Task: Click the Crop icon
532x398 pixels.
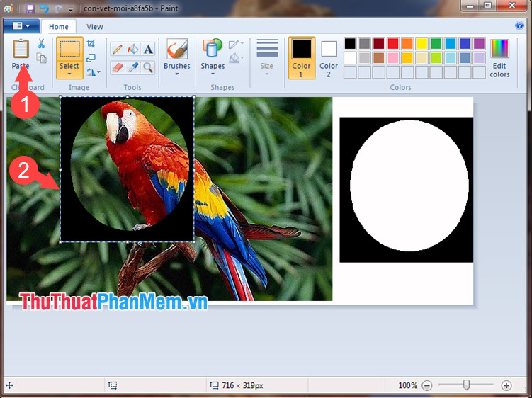Action: pyautogui.click(x=91, y=43)
